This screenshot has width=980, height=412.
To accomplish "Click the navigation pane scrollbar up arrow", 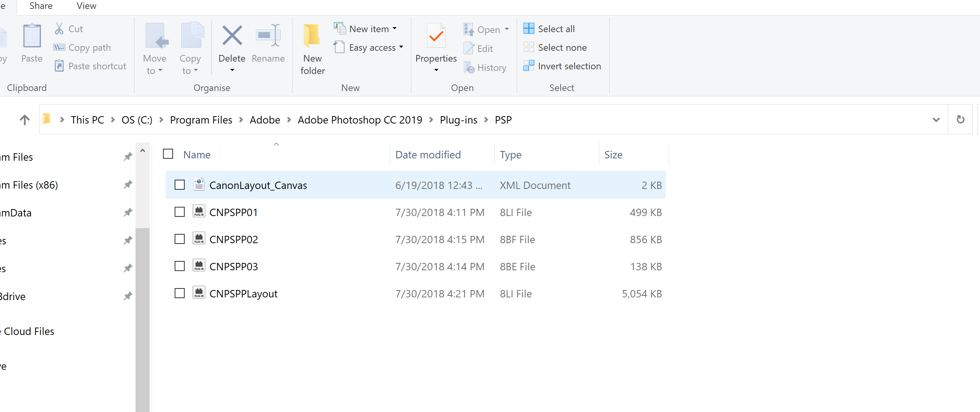I will pos(142,151).
